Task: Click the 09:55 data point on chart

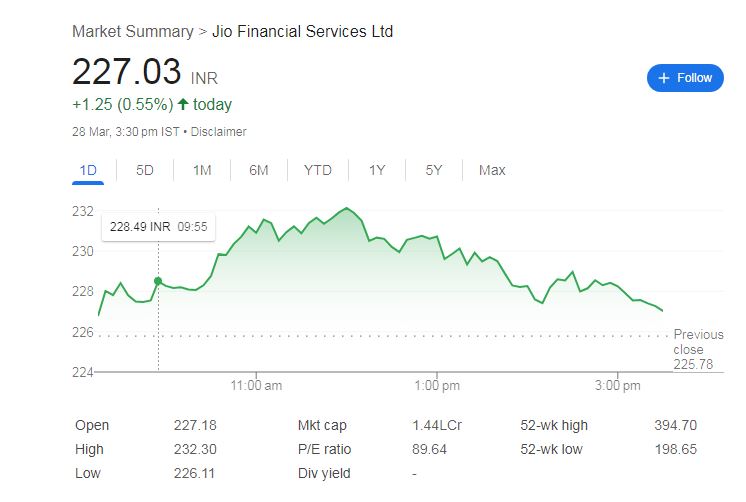Action: click(158, 281)
